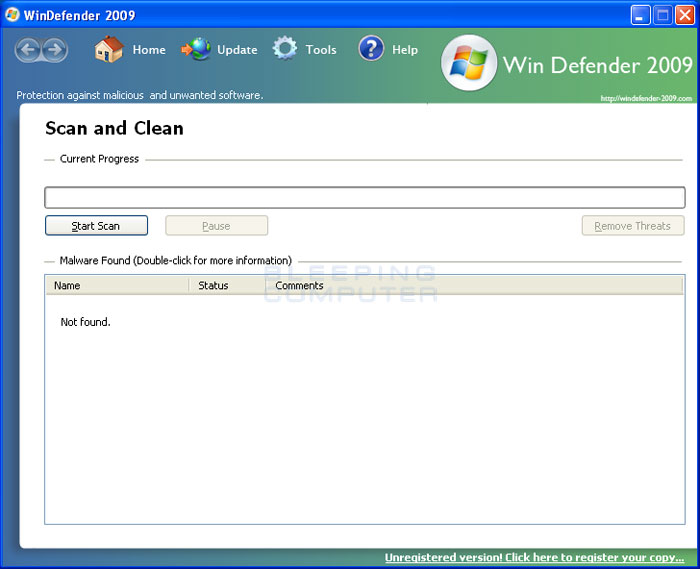Maximize the WinDefender 2009 window

click(x=662, y=15)
